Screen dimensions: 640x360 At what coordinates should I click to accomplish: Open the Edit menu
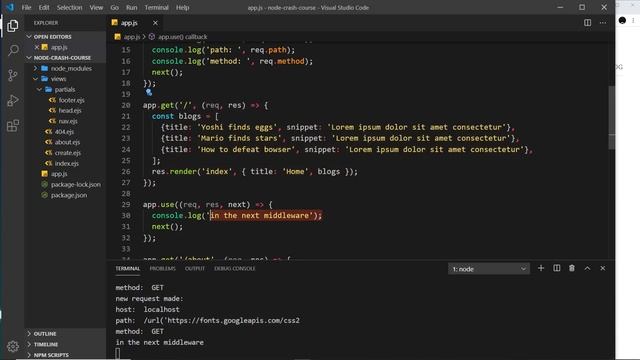(44, 7)
